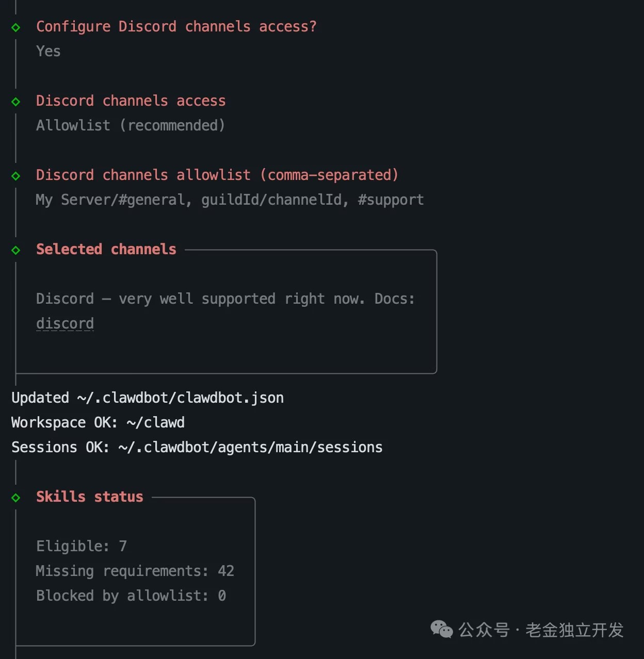644x659 pixels.
Task: Click the Selected channels heading
Action: click(x=106, y=249)
